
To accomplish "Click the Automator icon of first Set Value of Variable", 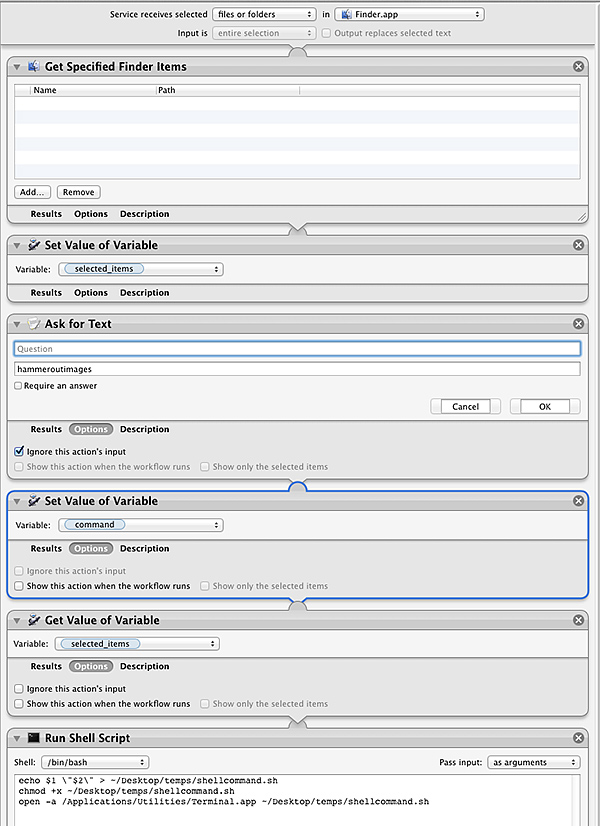I will pyautogui.click(x=34, y=245).
